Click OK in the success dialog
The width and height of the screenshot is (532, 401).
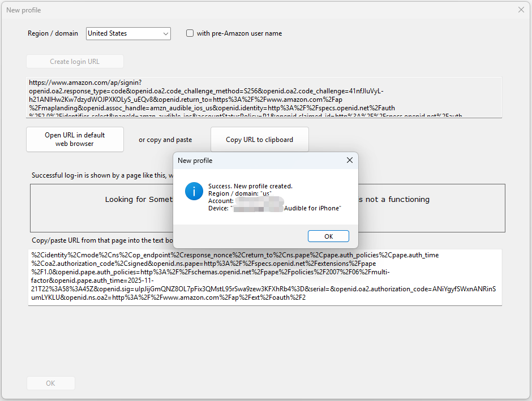[328, 236]
